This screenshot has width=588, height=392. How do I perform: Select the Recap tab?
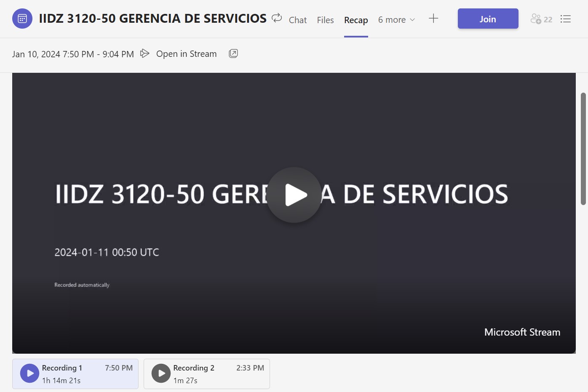point(356,20)
